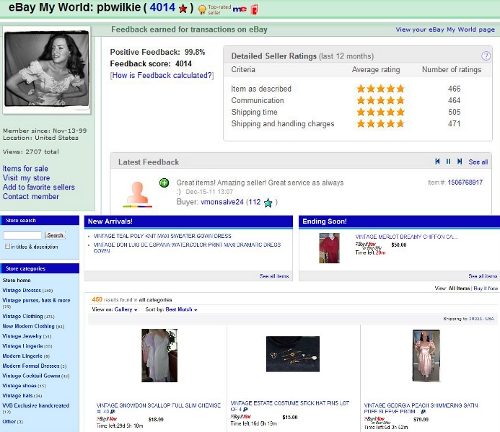The height and width of the screenshot is (432, 500).
Task: Click the Buy It Now logo under chemise listing
Action: tap(107, 419)
